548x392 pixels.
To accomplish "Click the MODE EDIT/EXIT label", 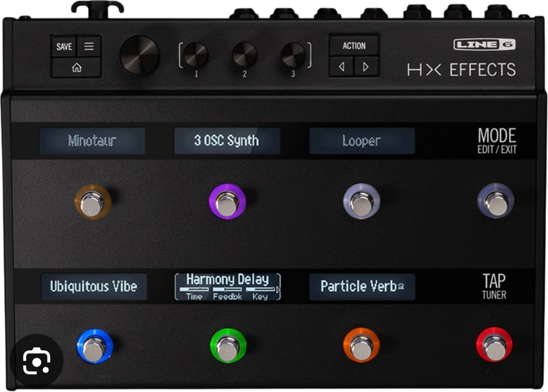I will pos(497,141).
